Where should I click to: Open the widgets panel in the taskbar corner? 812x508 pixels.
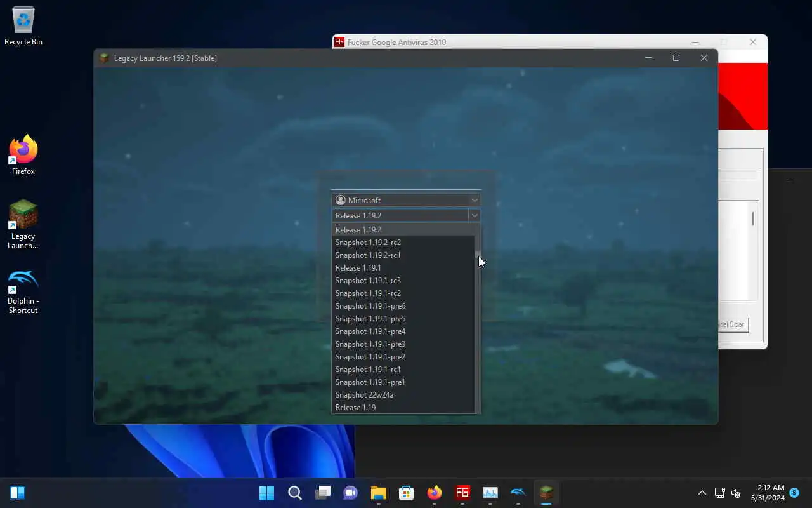[x=18, y=493]
